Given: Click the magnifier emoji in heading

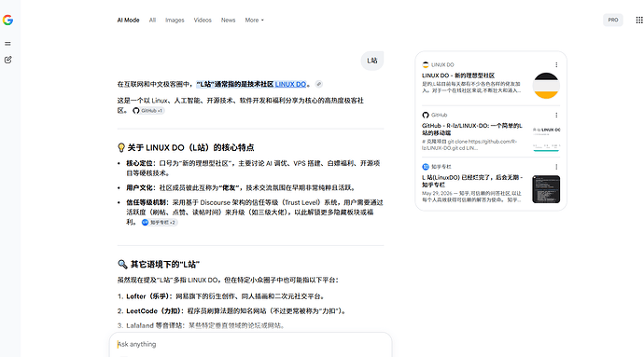Looking at the screenshot, I should pyautogui.click(x=122, y=265).
